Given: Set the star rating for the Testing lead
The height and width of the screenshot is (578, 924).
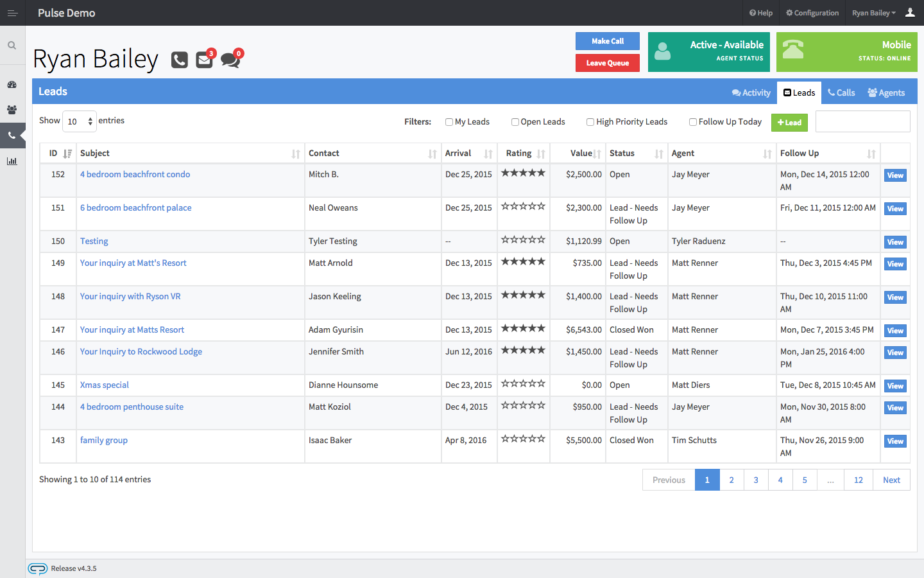Looking at the screenshot, I should 523,240.
